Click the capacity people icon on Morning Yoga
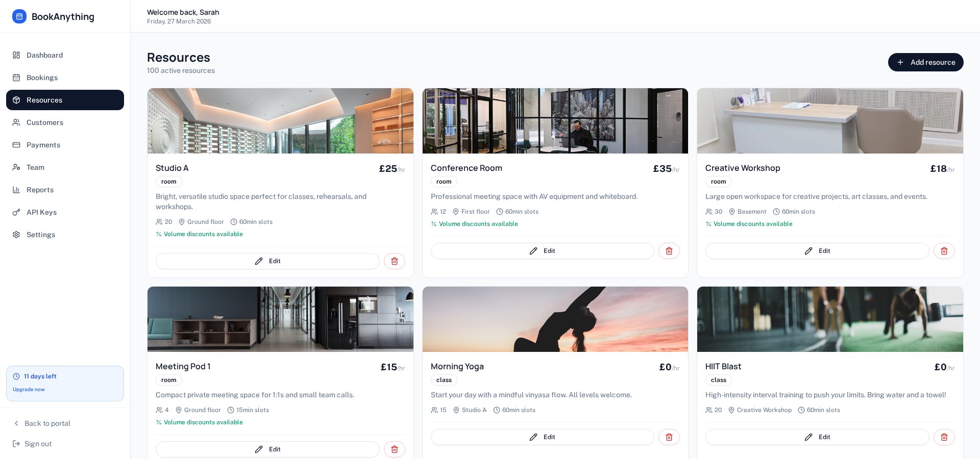 click(x=434, y=410)
